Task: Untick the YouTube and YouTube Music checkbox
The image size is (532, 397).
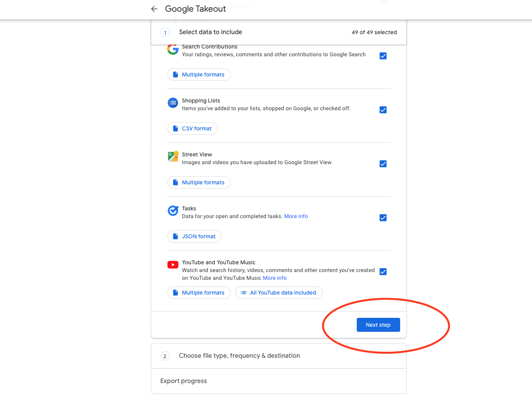Action: [x=383, y=272]
